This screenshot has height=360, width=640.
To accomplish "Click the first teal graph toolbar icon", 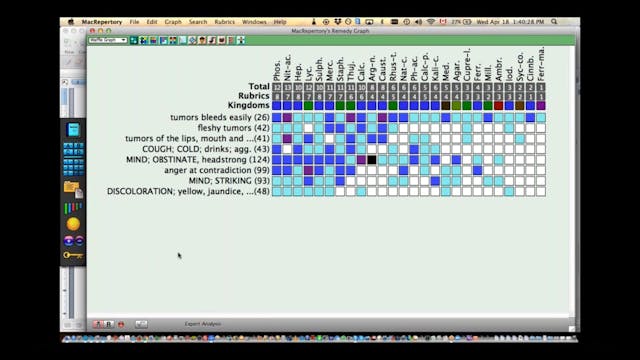I will click(134, 40).
